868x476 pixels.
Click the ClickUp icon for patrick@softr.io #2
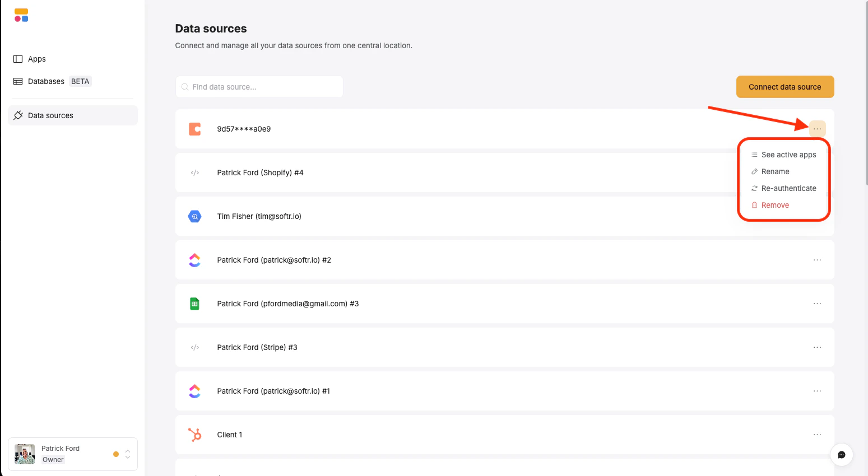[x=194, y=260]
